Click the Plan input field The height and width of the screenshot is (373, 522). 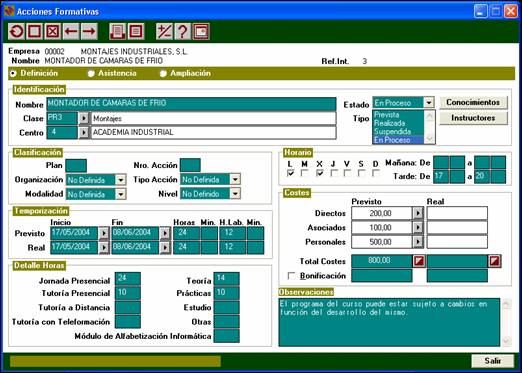76,165
